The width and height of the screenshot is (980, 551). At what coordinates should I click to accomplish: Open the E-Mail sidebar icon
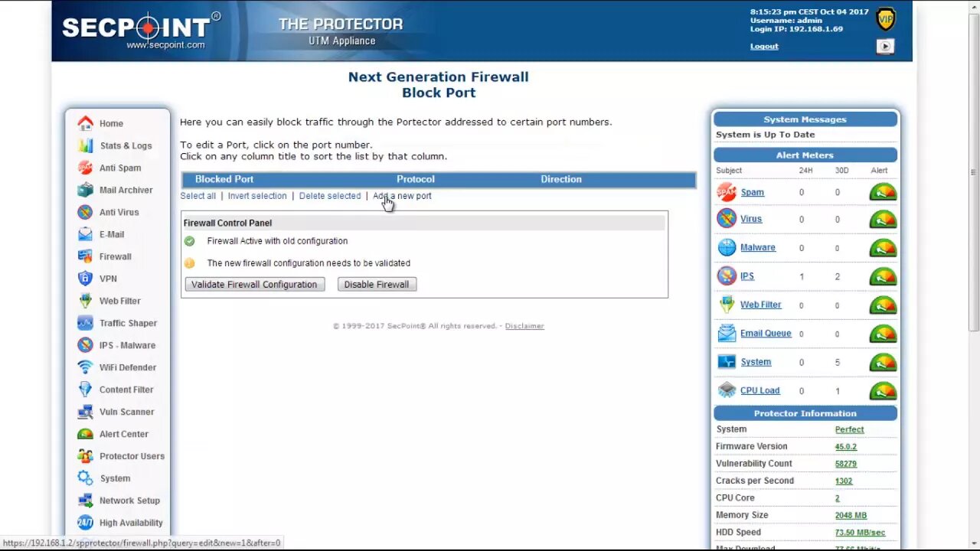tap(85, 234)
